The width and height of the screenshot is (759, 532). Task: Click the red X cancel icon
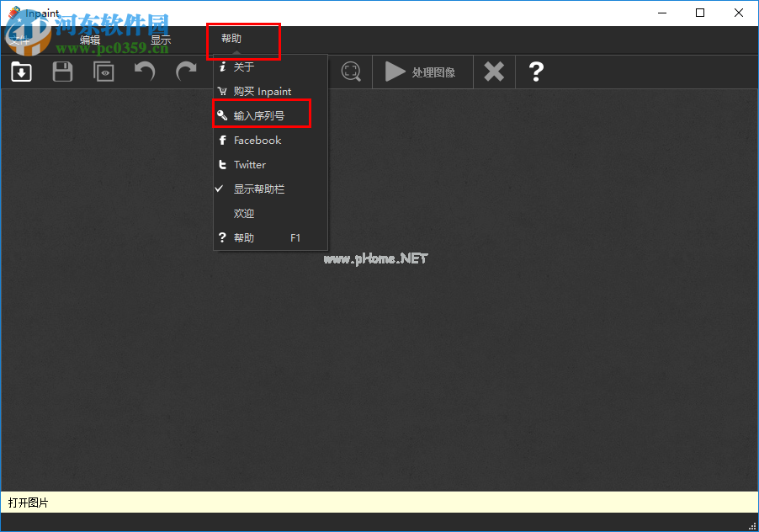click(x=494, y=72)
